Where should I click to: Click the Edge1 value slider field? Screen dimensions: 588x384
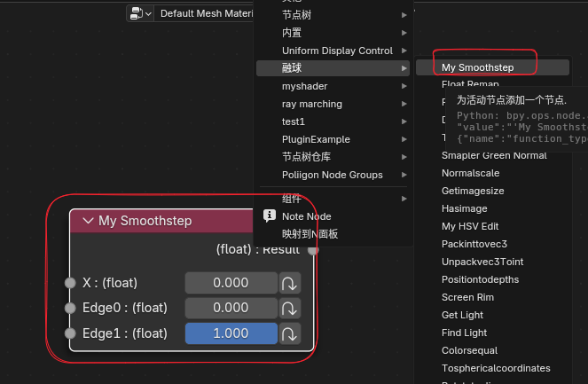231,333
